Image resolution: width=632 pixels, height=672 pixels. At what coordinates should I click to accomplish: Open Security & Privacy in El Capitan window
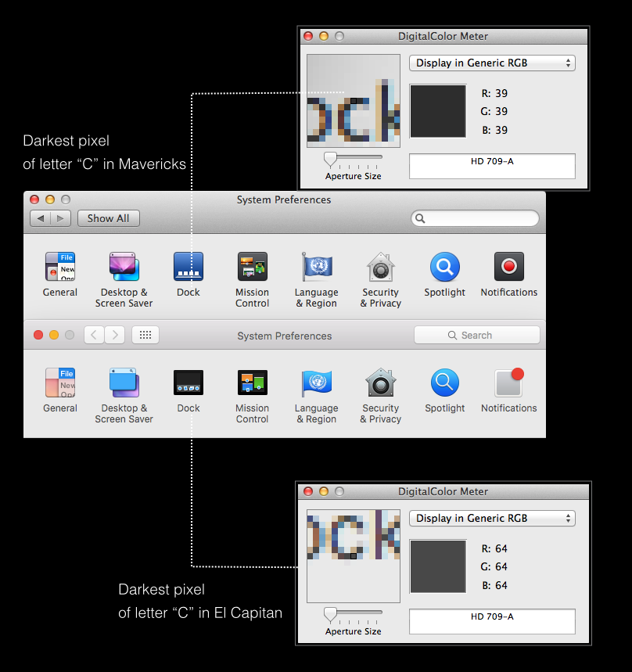click(x=380, y=383)
